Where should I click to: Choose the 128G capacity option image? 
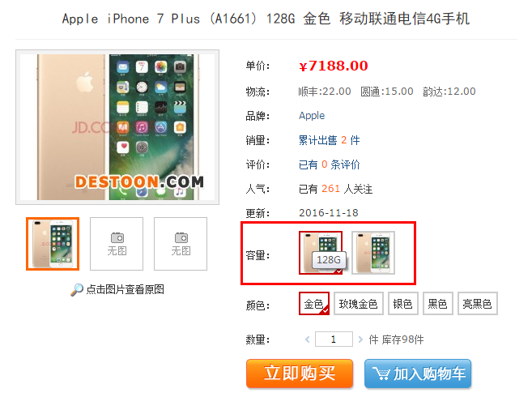tap(321, 253)
